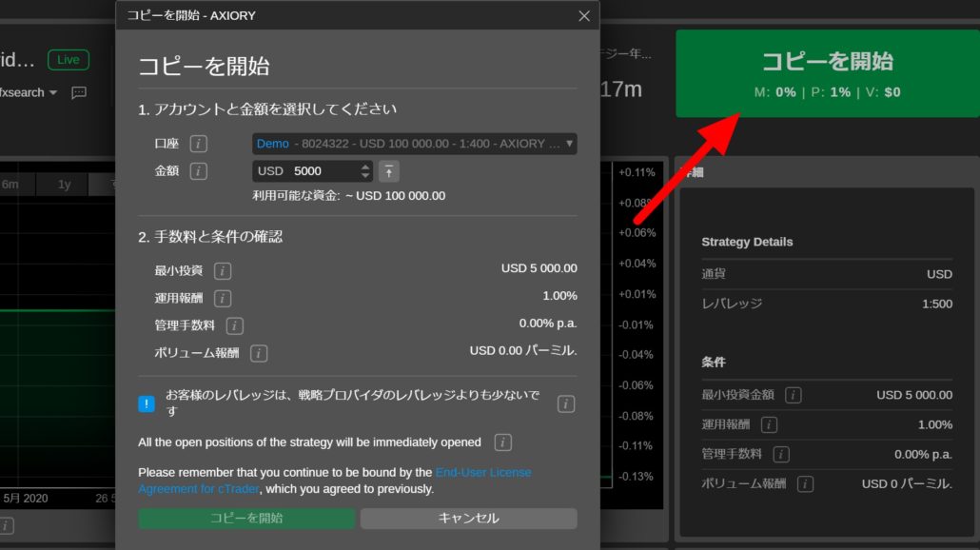This screenshot has height=550, width=980.
Task: Click -0.13% chart axis label
Action: [x=636, y=476]
